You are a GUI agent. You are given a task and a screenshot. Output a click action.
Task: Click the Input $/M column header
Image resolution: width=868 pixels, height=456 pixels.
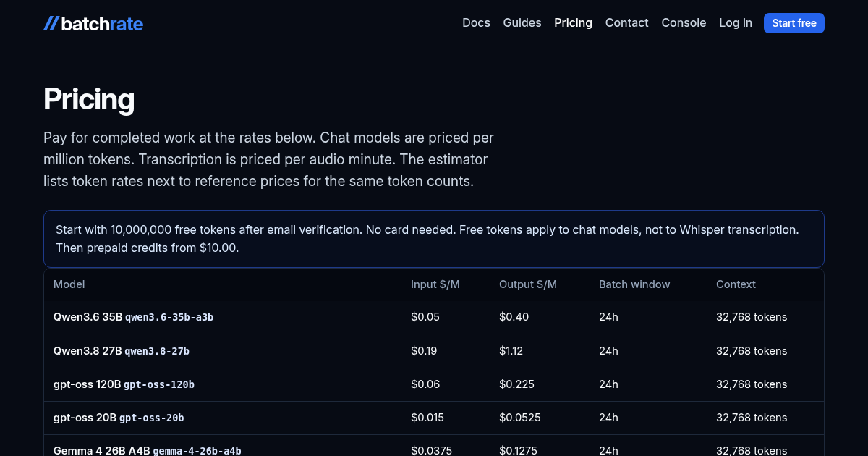point(435,284)
